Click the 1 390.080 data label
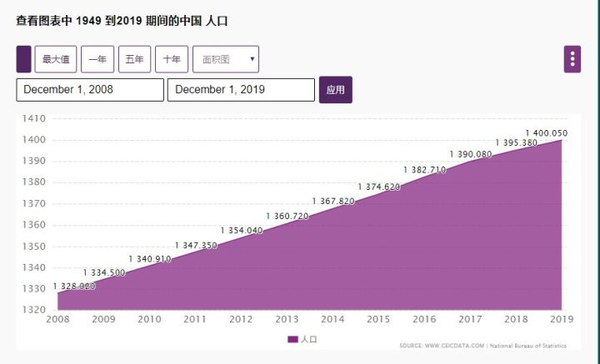The image size is (600, 364). click(471, 154)
